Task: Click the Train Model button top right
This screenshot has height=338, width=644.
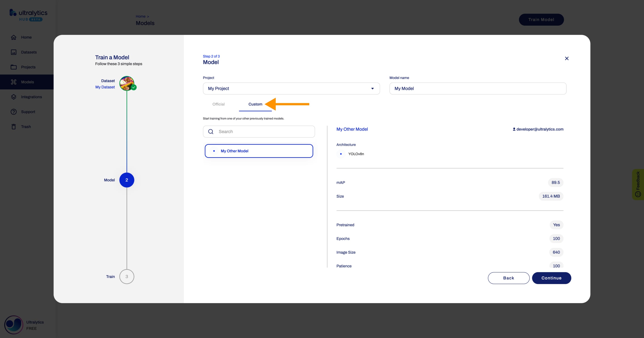Action: coord(541,19)
